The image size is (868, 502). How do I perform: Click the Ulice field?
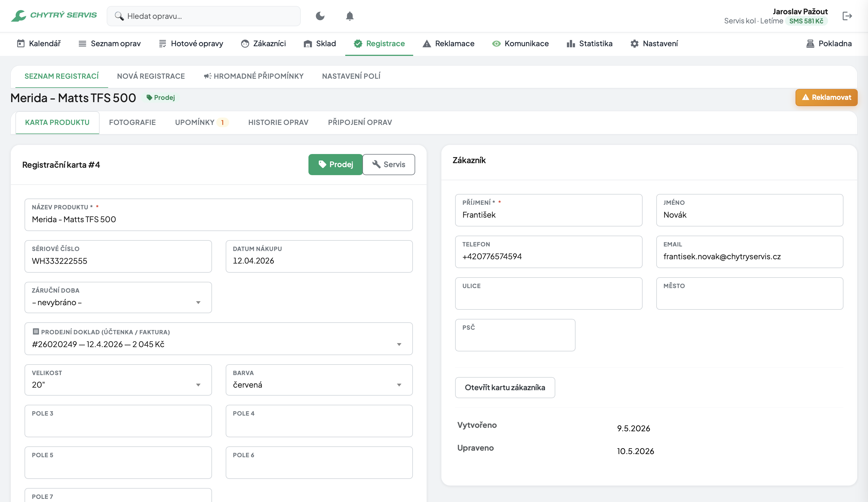click(x=549, y=294)
